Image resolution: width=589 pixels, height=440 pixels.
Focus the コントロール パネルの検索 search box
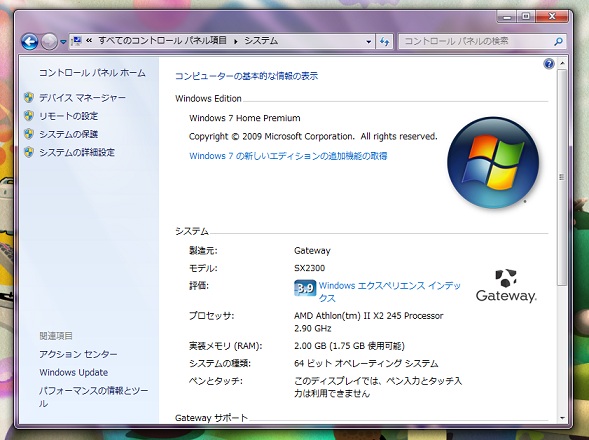click(482, 41)
